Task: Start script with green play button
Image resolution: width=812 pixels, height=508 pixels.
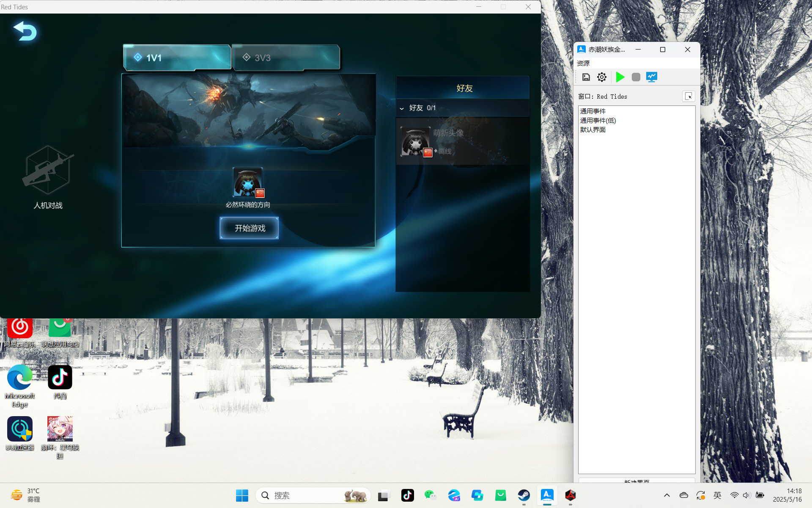Action: 620,77
